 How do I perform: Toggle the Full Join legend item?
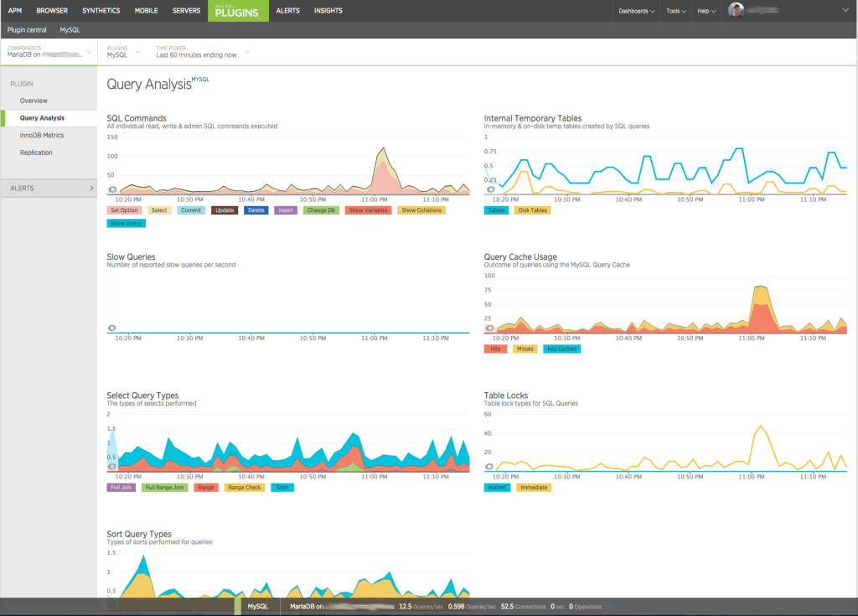click(121, 487)
